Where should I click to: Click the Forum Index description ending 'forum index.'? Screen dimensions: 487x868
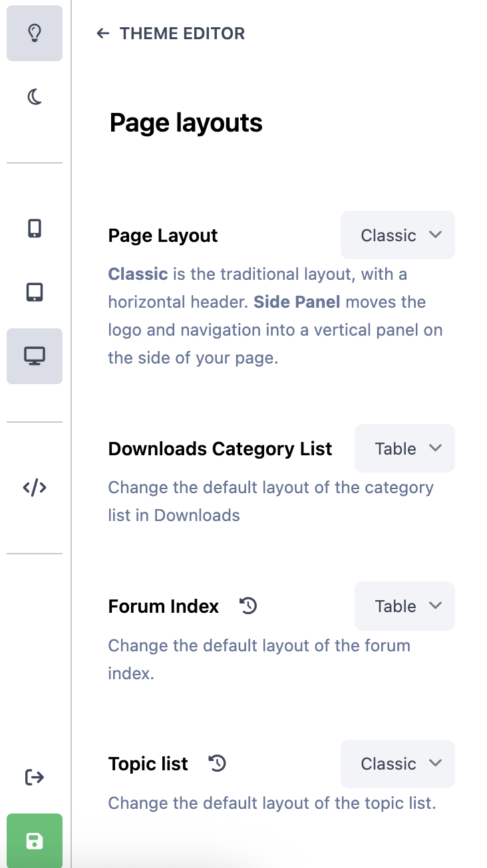coord(259,659)
